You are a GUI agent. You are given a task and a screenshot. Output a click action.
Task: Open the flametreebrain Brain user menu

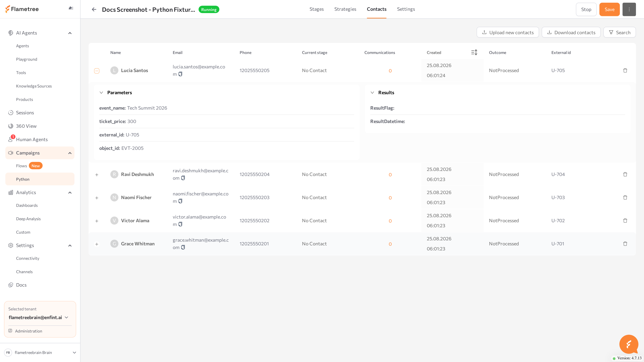point(40,352)
